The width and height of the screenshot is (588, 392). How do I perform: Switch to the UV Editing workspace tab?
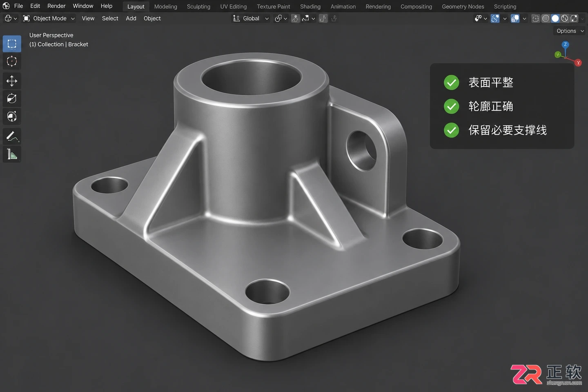(x=234, y=7)
